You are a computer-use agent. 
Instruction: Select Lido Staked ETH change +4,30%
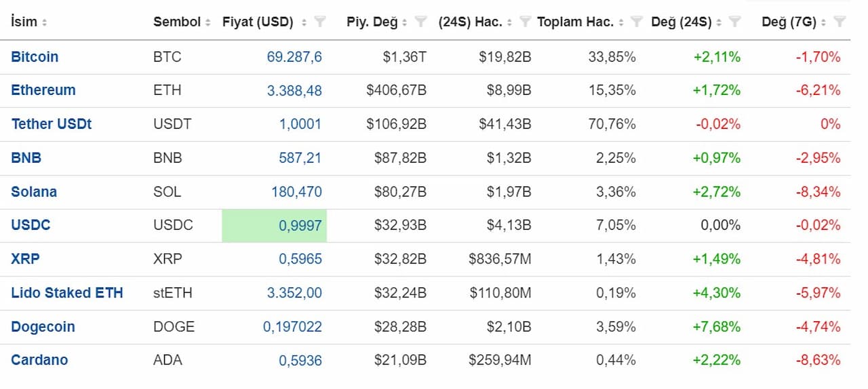(717, 293)
